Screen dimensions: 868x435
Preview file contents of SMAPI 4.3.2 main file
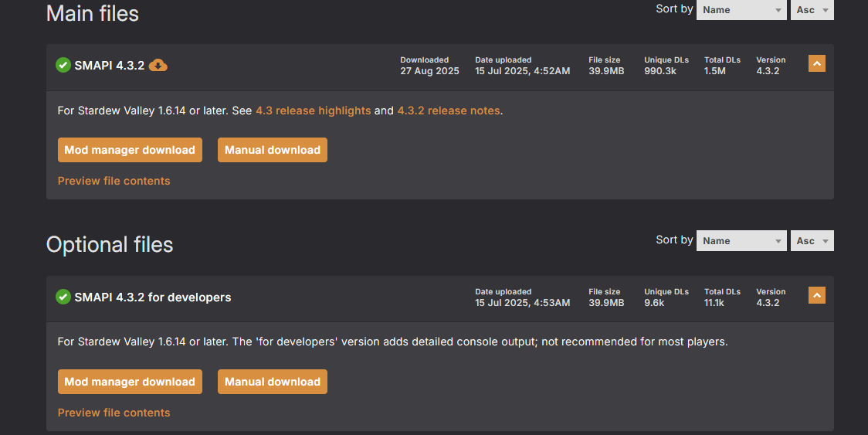point(114,181)
